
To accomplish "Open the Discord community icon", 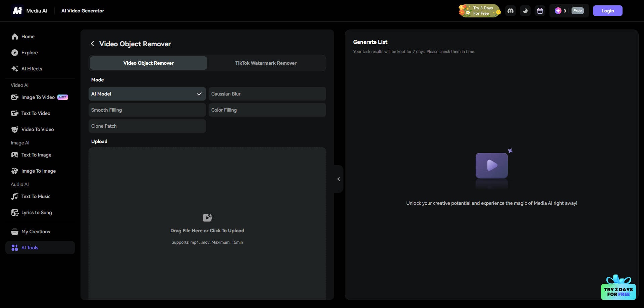I will point(510,10).
